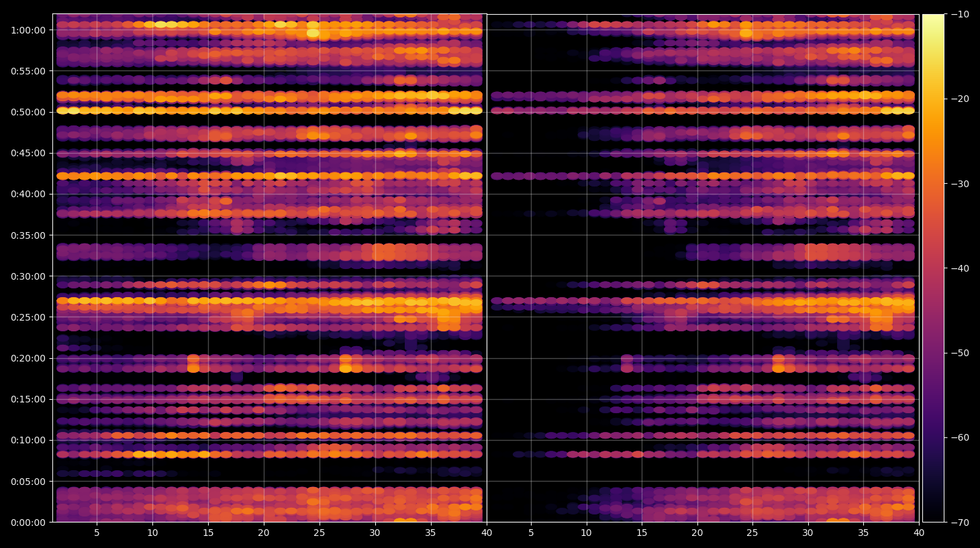Image resolution: width=980 pixels, height=548 pixels.
Task: Click the −50 colorbar label
Action: click(x=961, y=353)
